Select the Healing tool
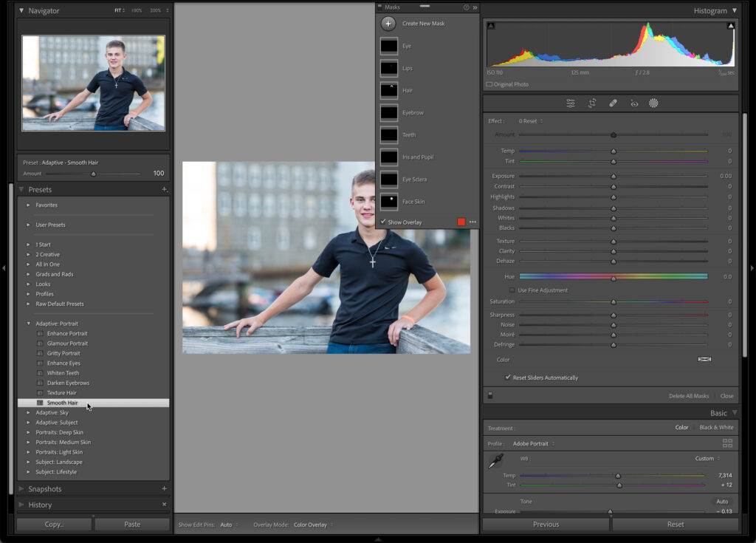 tap(613, 103)
